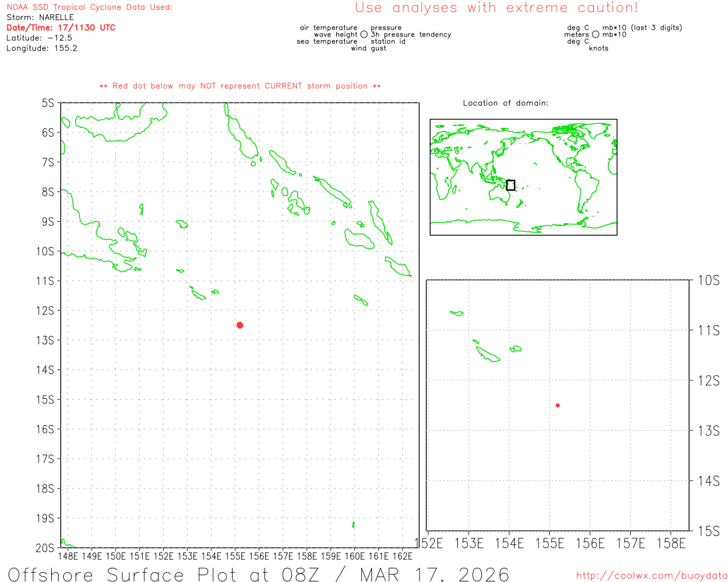Click the 13S latitude label on inset map
728x582 pixels.
click(x=709, y=431)
